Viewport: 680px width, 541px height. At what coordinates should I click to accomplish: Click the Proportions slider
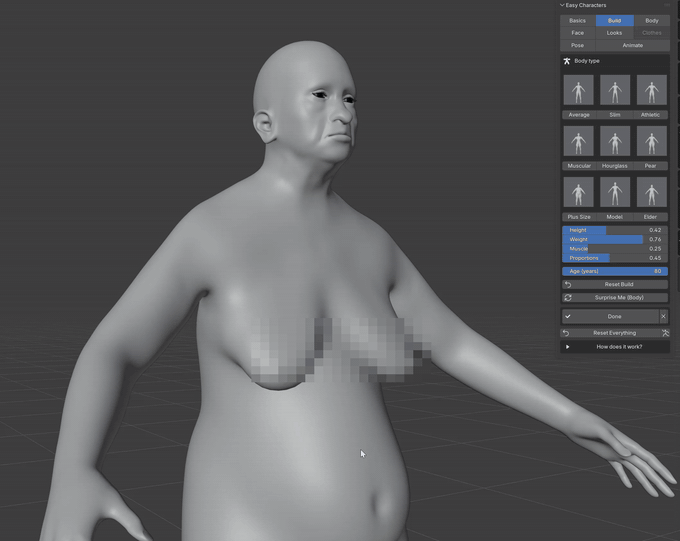pyautogui.click(x=615, y=258)
